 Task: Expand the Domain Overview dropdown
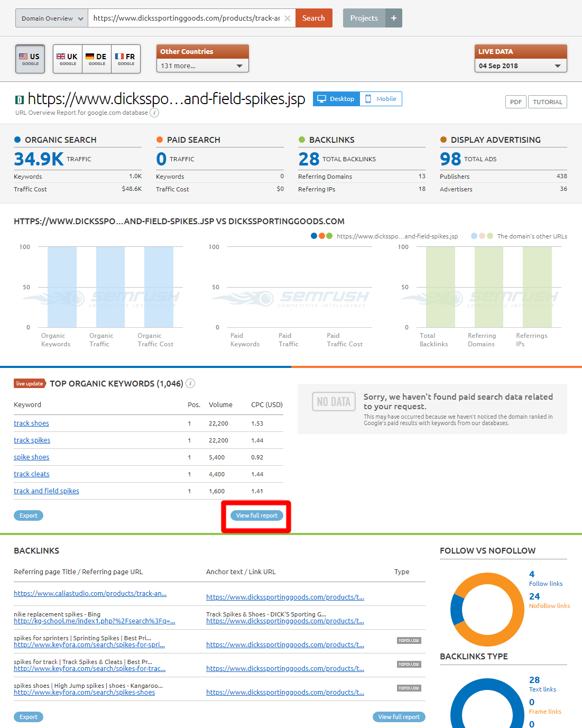pyautogui.click(x=52, y=18)
